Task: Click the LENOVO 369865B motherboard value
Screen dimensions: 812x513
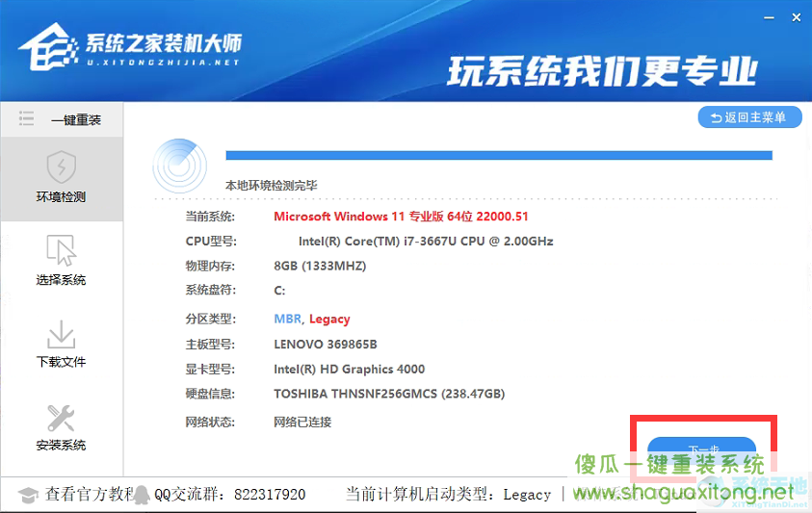Action: [326, 345]
